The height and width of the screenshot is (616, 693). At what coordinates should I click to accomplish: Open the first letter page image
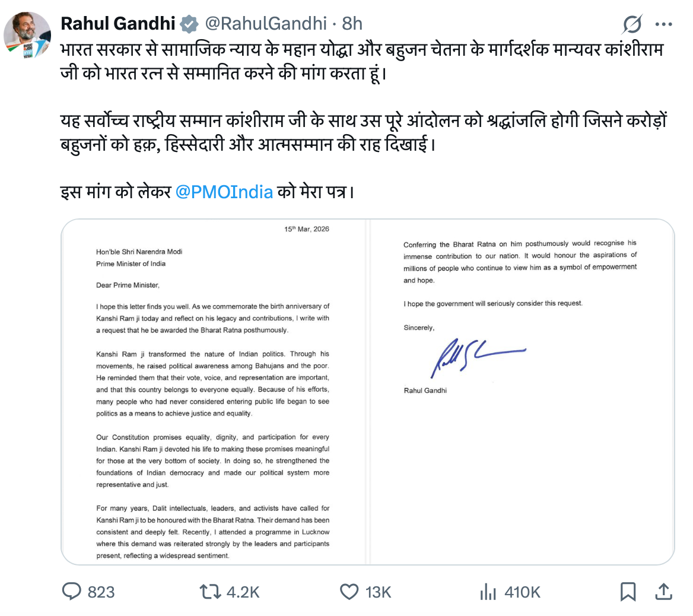[215, 392]
